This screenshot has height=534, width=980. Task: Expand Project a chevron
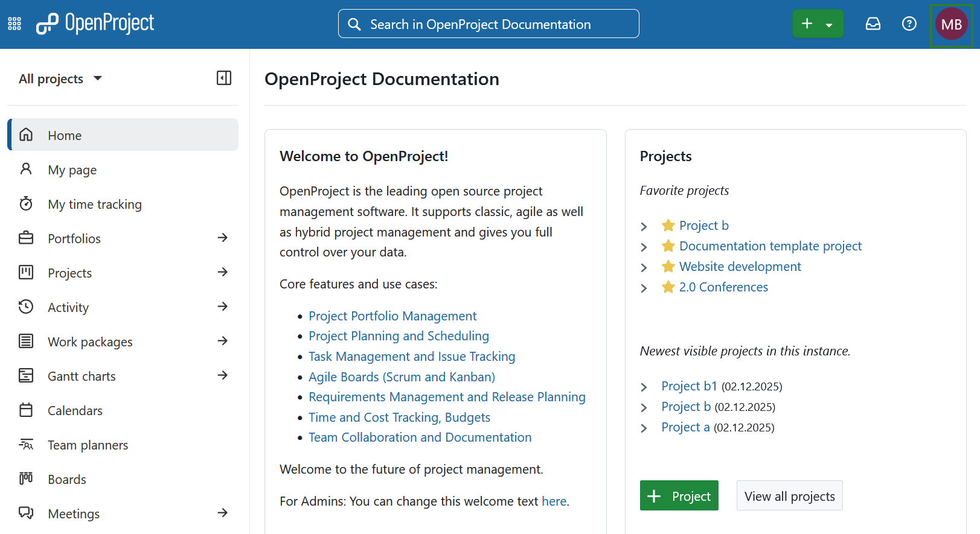click(x=644, y=428)
